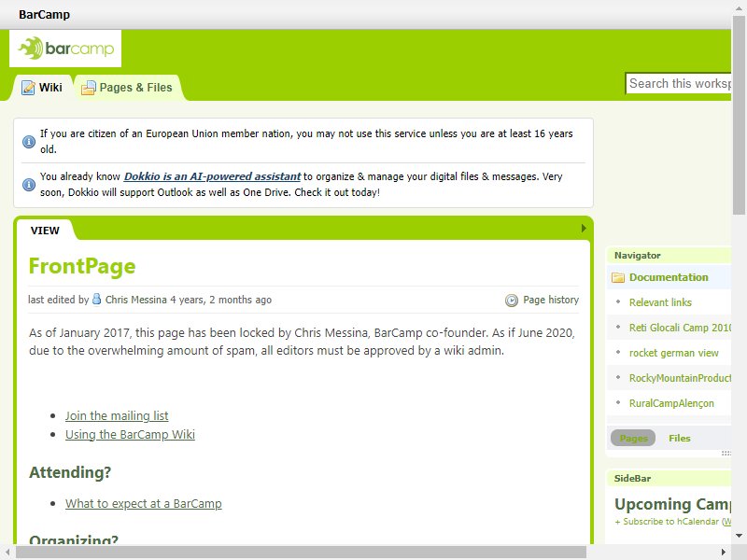
Task: Switch Navigator to Files view
Action: [x=680, y=438]
